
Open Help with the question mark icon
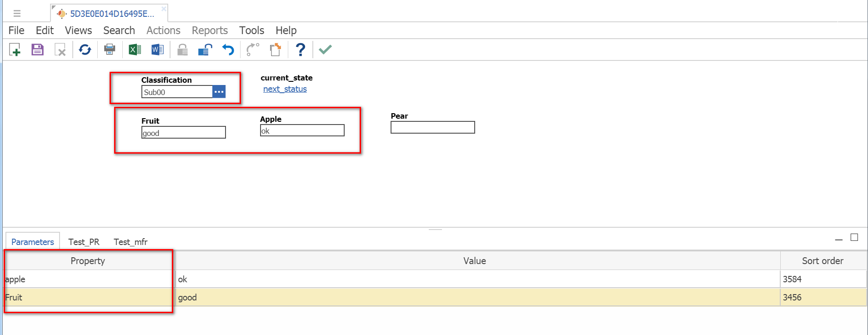point(301,50)
